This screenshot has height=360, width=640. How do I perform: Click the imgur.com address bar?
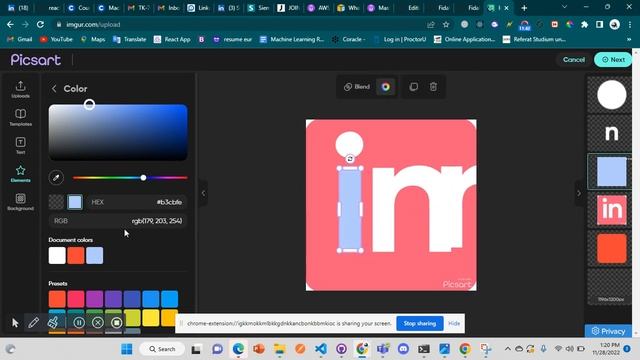tap(241, 24)
